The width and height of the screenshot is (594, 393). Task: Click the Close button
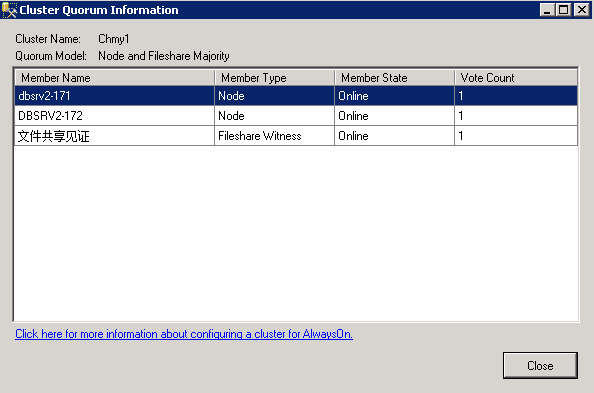[x=540, y=365]
